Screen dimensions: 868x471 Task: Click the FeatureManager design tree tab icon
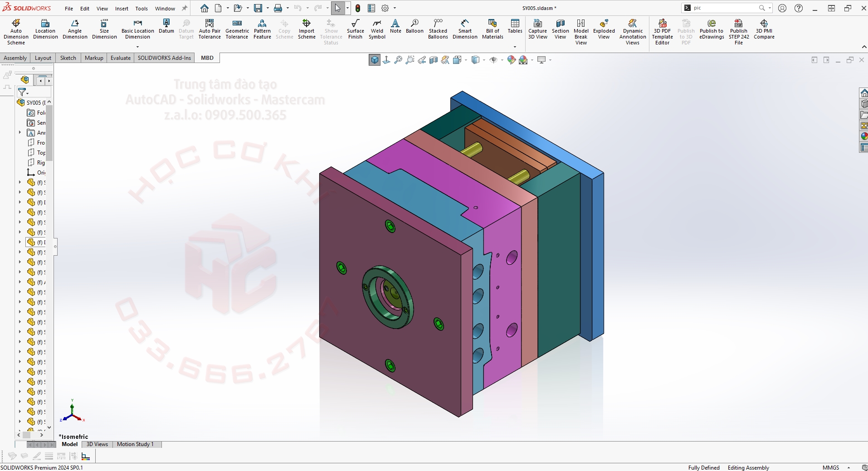click(x=24, y=80)
